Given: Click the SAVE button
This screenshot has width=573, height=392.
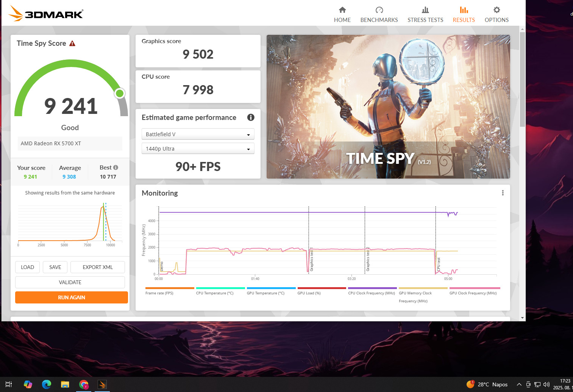Looking at the screenshot, I should 55,267.
